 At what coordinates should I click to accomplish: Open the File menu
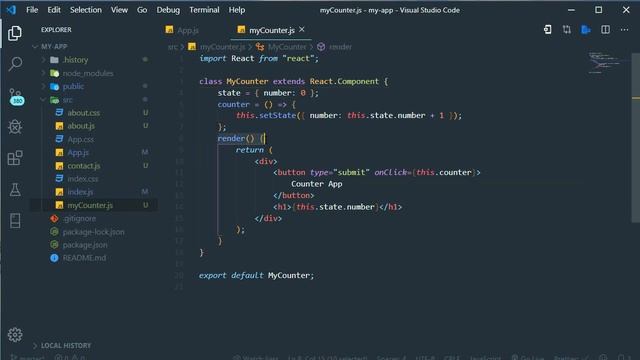coord(32,10)
